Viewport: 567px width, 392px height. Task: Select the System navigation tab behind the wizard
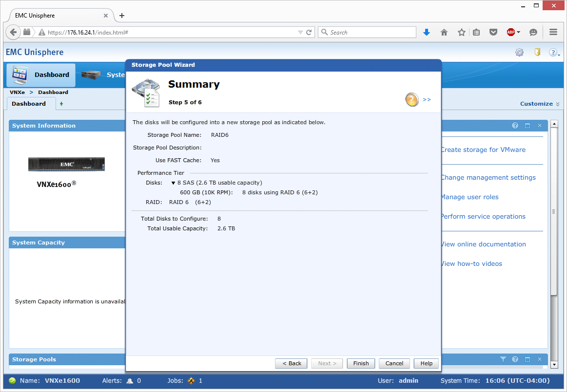pyautogui.click(x=103, y=75)
